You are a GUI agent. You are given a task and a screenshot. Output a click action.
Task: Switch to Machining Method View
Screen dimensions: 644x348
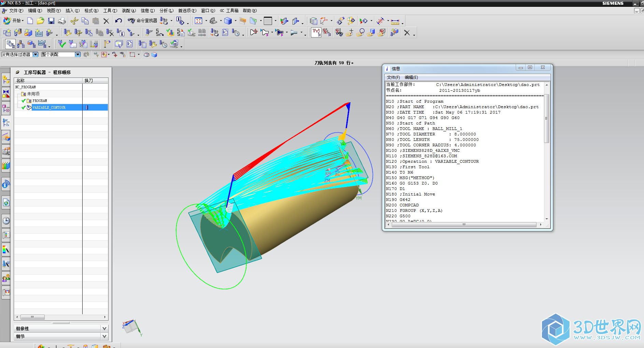click(x=42, y=44)
